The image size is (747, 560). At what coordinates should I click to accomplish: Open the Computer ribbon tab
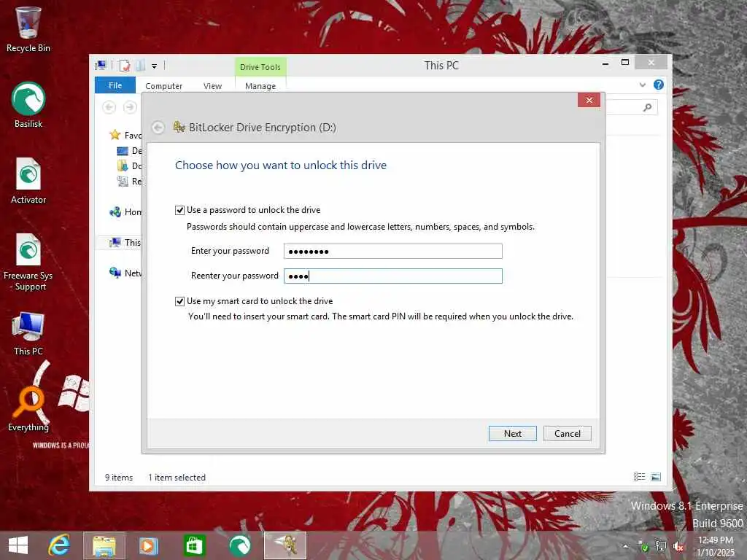(163, 86)
